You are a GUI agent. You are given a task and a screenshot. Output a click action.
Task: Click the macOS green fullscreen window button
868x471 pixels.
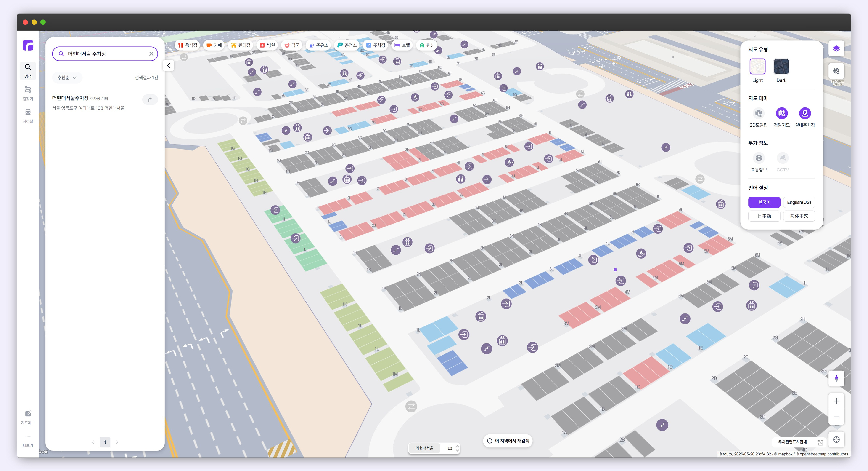(x=43, y=22)
